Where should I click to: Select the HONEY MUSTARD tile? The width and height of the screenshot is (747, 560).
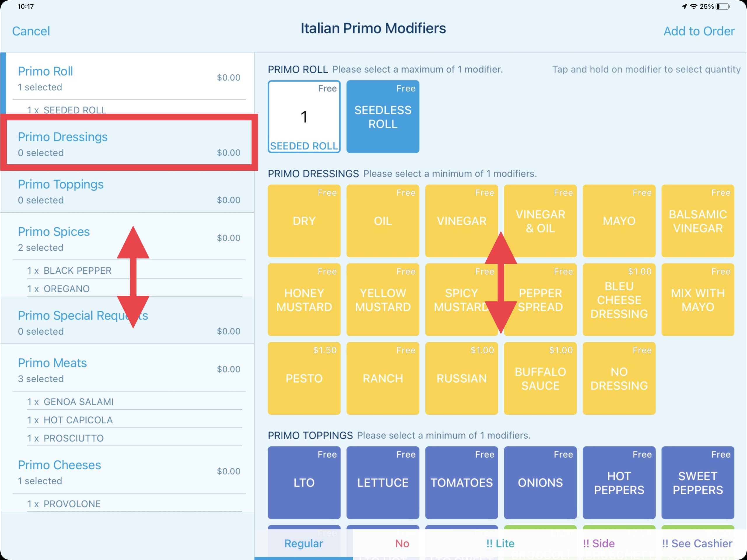point(304,299)
